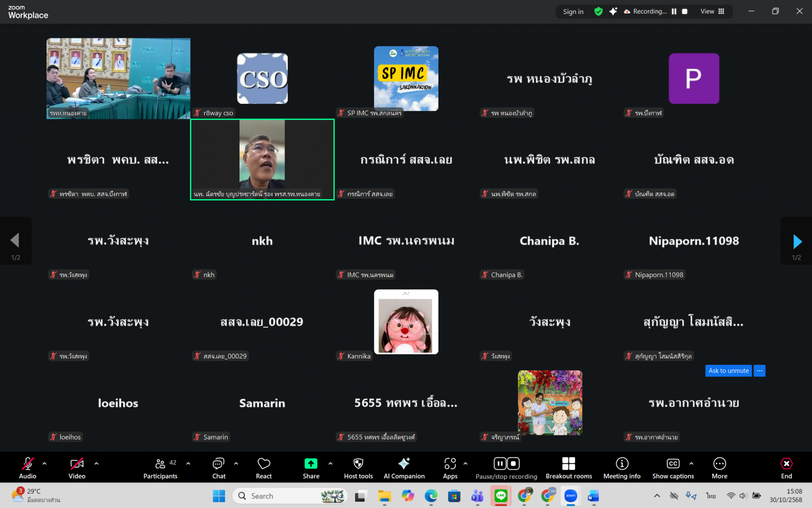Launch AI Companion
The width and height of the screenshot is (812, 508).
coord(404,468)
